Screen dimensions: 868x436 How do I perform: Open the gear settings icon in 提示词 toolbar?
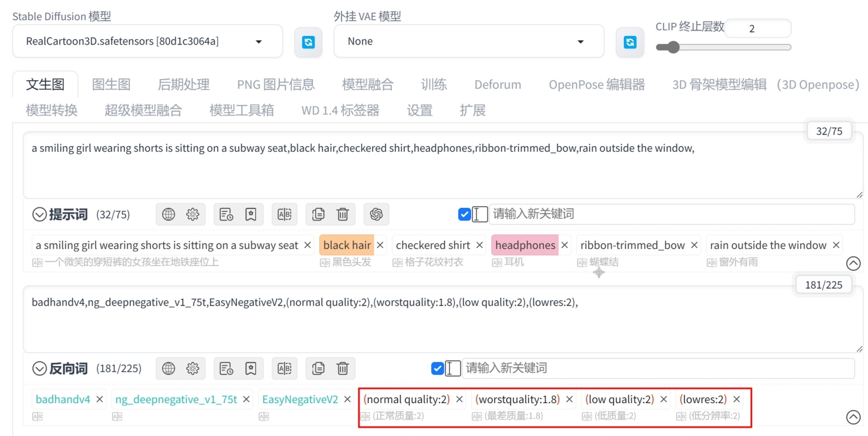click(x=193, y=214)
